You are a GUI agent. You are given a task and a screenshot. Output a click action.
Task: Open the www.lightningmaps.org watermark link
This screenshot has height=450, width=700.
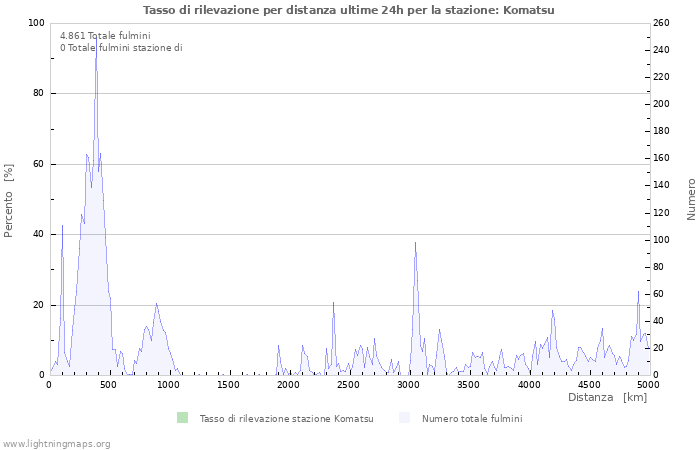tap(56, 443)
